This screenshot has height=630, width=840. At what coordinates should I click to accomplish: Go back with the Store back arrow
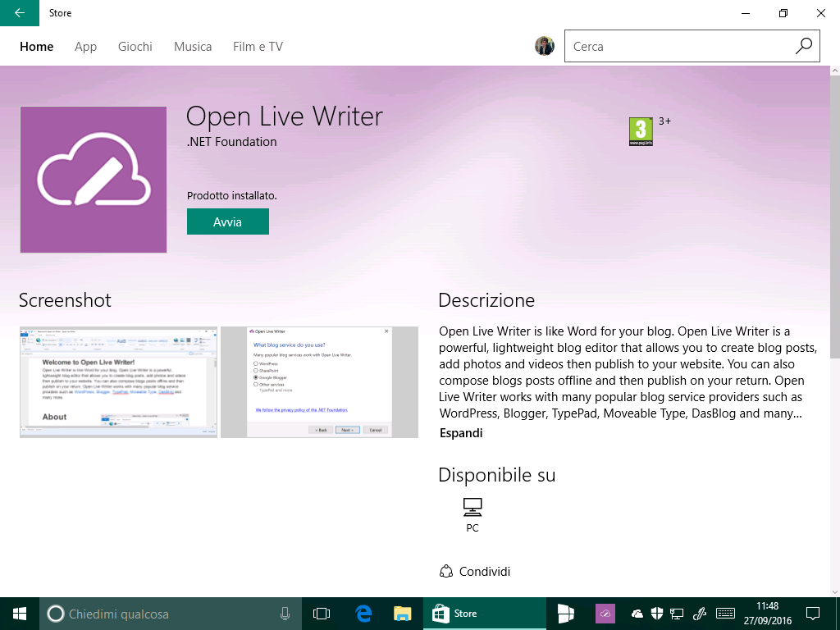pos(20,13)
